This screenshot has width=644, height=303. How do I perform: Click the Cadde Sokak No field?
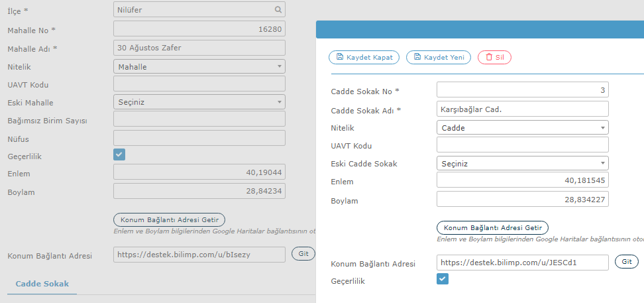pyautogui.click(x=523, y=90)
